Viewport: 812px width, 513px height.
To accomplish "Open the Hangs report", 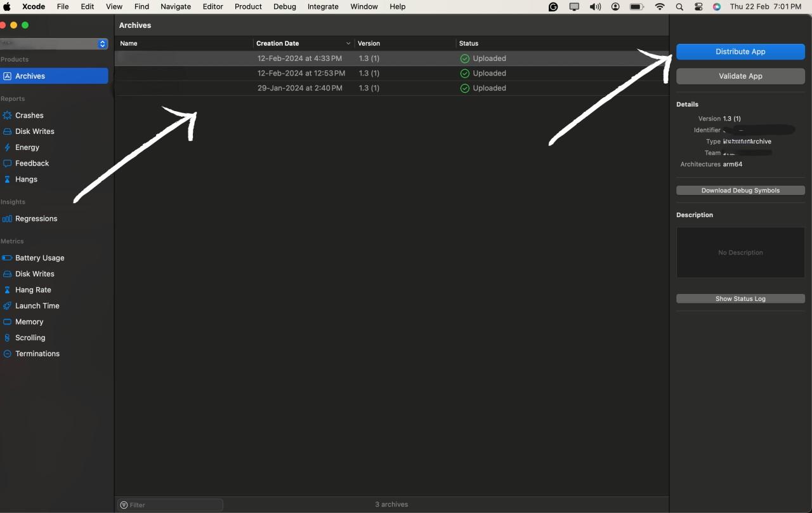I will (26, 179).
